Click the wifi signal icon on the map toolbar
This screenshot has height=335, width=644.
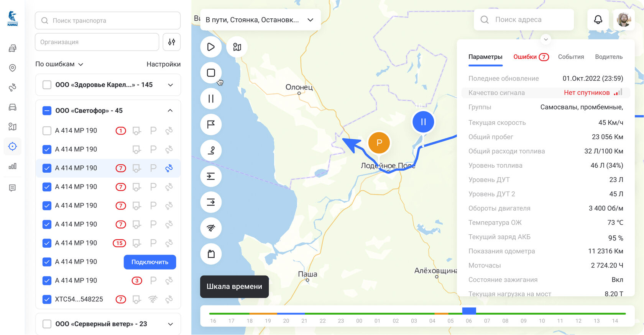(211, 228)
